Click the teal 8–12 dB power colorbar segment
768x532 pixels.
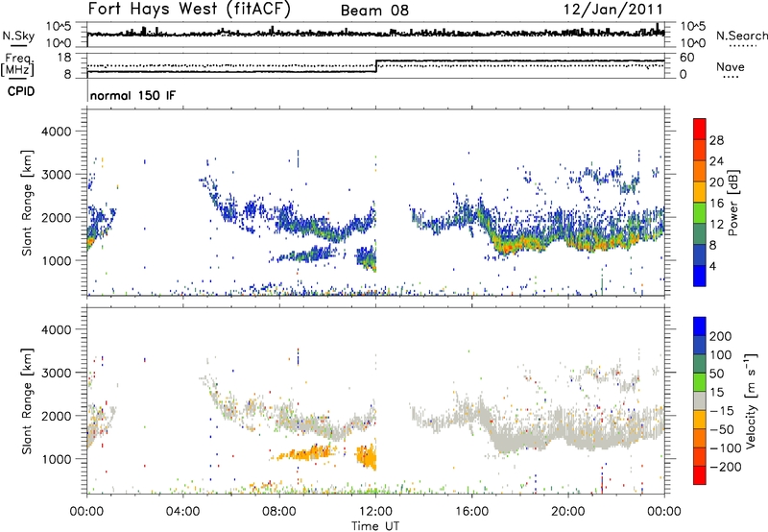click(700, 233)
